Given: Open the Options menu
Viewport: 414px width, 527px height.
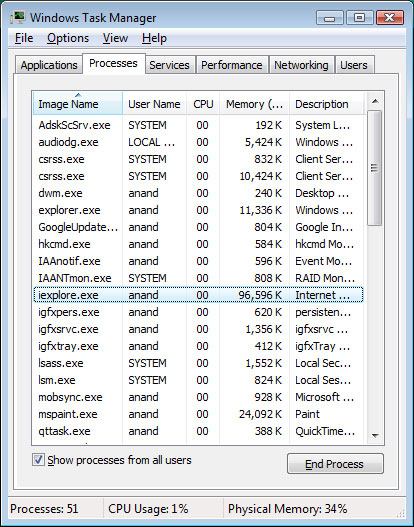Looking at the screenshot, I should coord(68,38).
